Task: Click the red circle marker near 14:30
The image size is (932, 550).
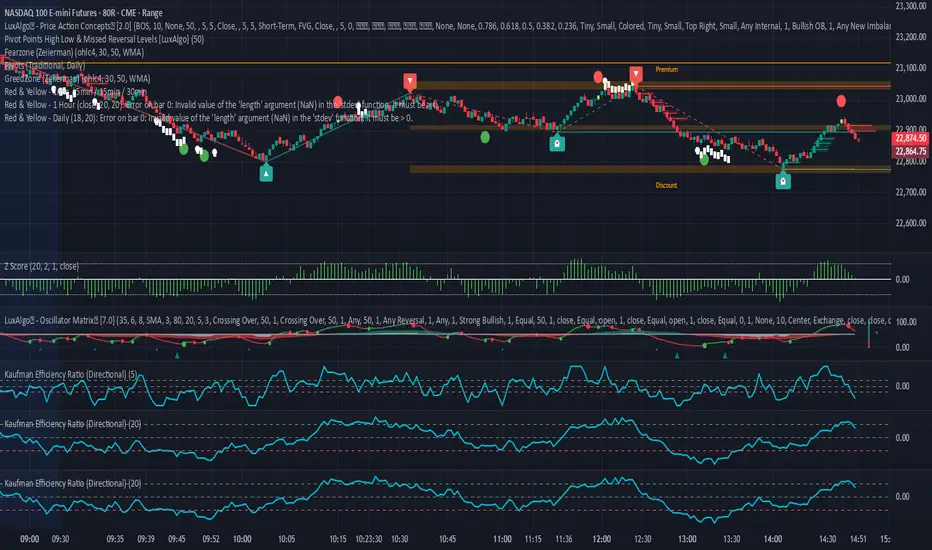Action: 841,101
